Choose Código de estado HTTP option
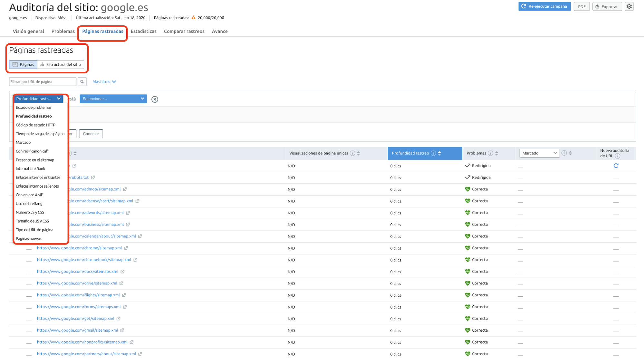 pos(35,125)
